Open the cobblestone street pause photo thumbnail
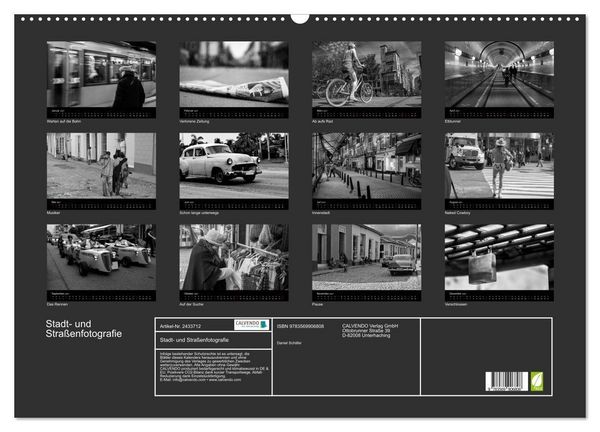Screen dimensions: 600x432 [x=367, y=257]
